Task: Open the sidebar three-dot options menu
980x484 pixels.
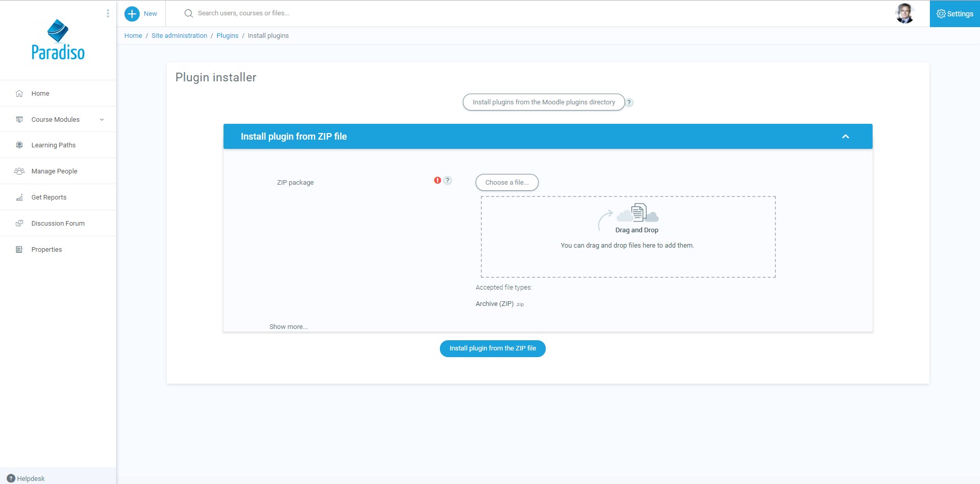Action: coord(107,13)
